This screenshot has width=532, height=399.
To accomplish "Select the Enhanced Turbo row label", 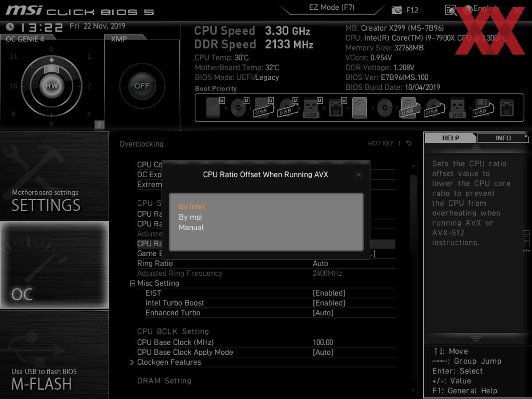I will pyautogui.click(x=173, y=313).
